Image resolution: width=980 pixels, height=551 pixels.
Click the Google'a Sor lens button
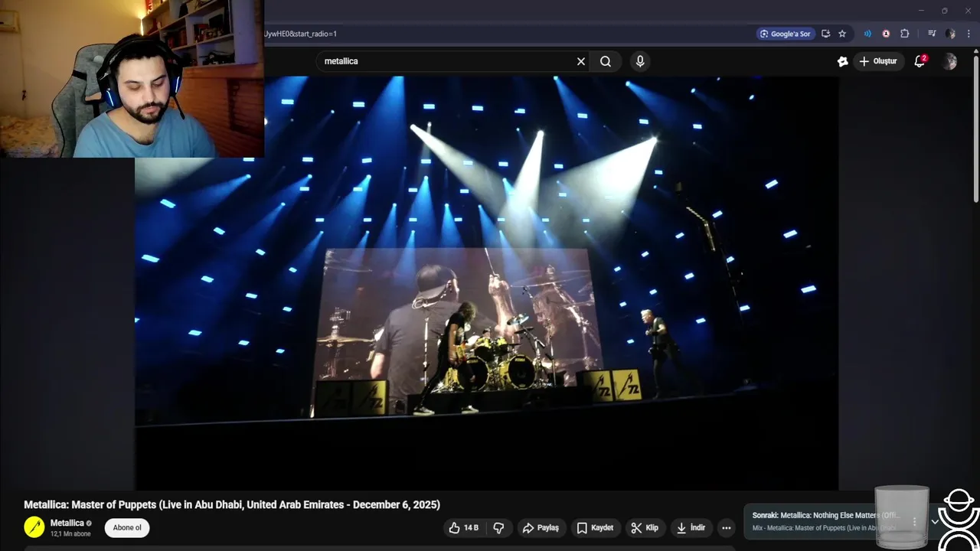coord(785,34)
